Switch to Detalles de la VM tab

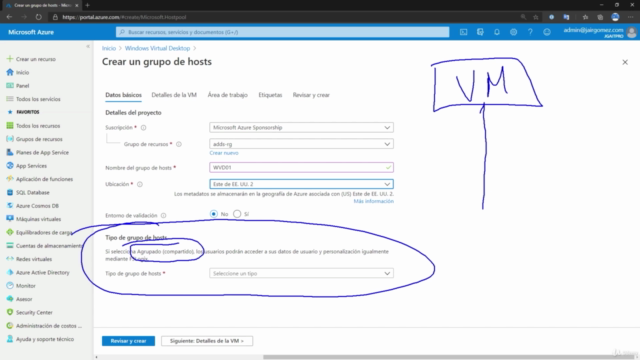(174, 95)
